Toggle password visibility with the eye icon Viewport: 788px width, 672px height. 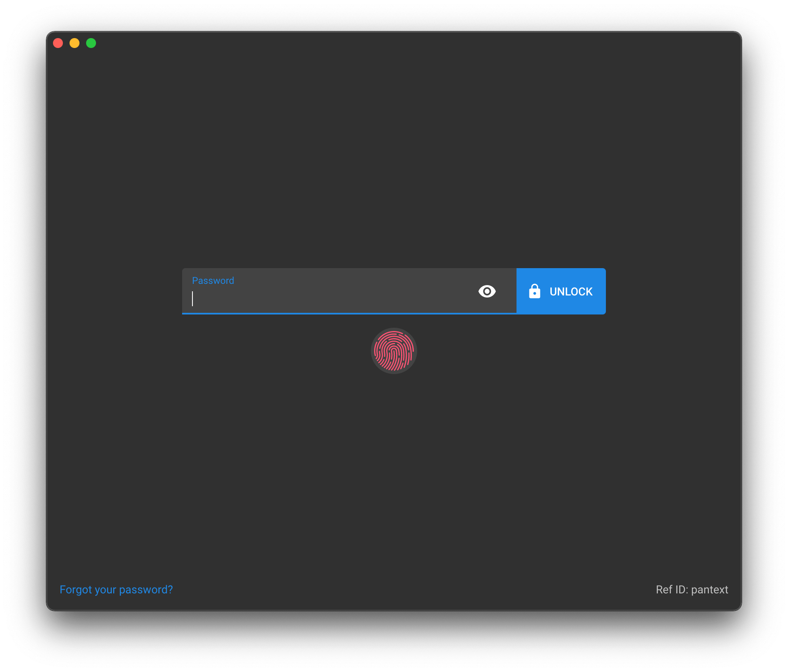(x=487, y=291)
